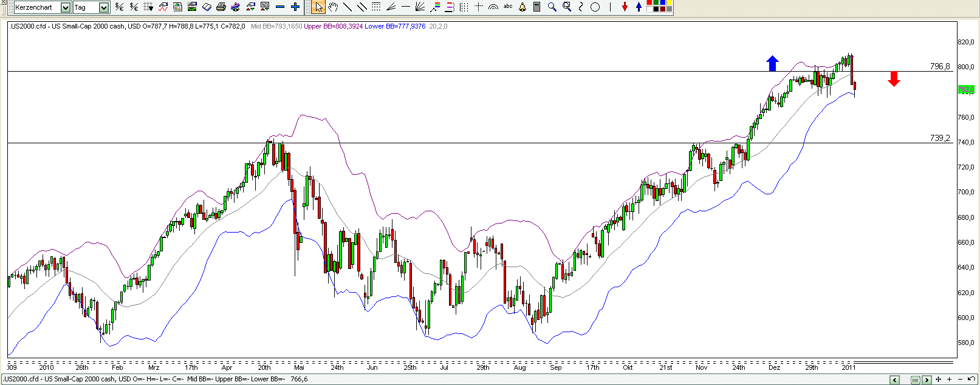Click the four-way move arrows icon
This screenshot has height=385, width=980.
[x=938, y=380]
